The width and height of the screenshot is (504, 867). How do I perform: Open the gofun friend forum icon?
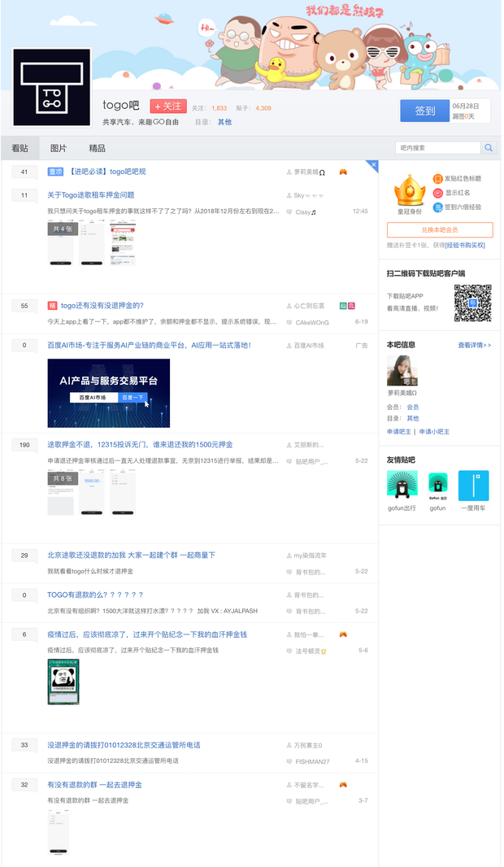437,486
